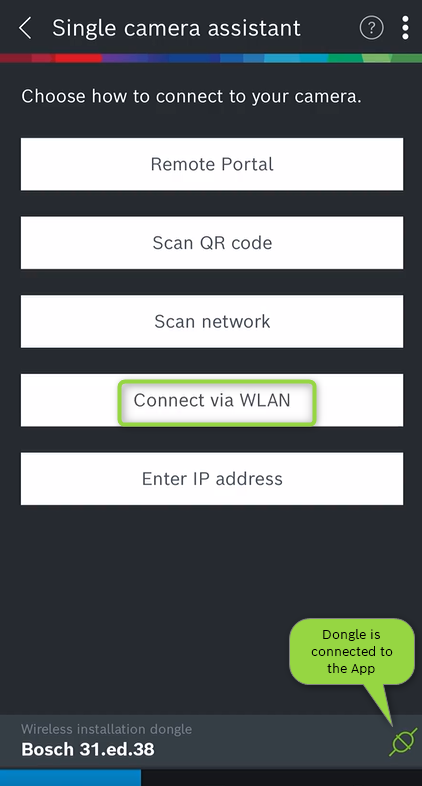Choose the Remote Portal connection option
422x786 pixels.
click(x=212, y=164)
